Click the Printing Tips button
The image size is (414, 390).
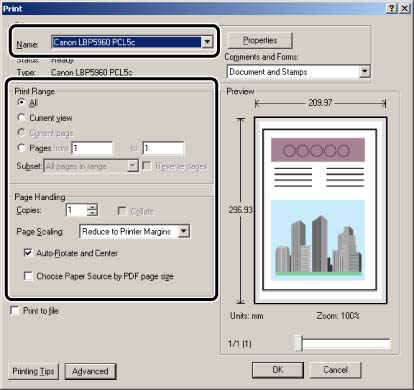point(33,371)
